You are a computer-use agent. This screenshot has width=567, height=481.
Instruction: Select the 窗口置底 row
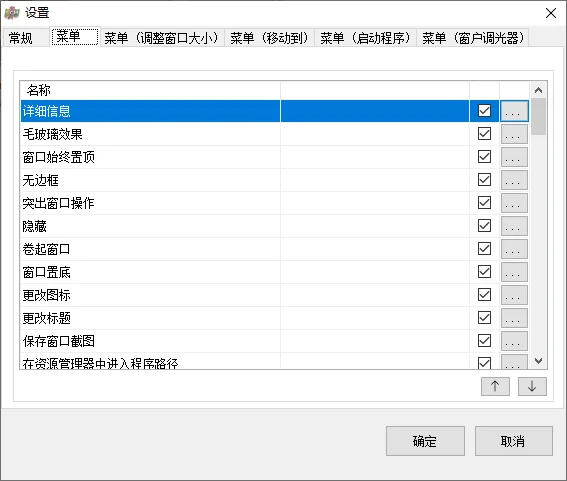(x=275, y=272)
